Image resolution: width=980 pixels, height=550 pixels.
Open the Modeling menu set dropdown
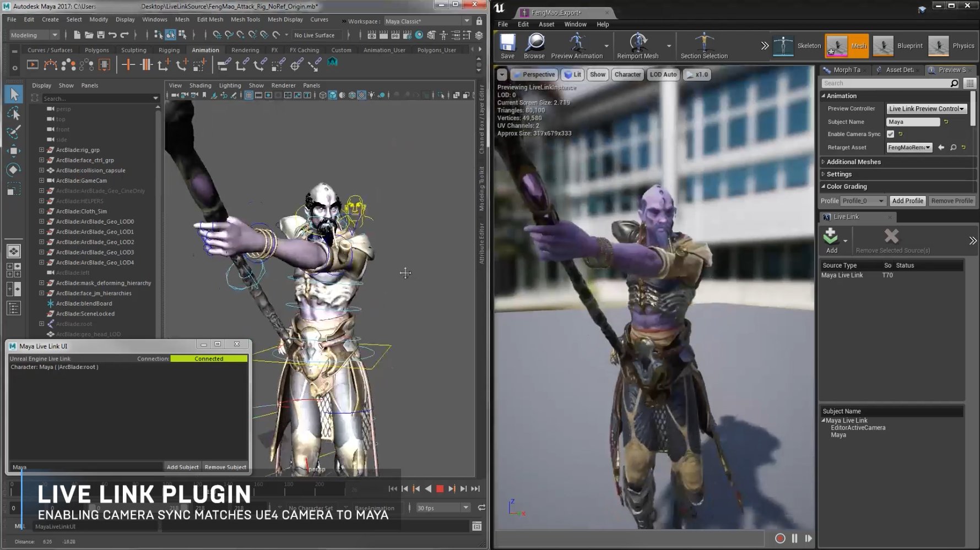pyautogui.click(x=34, y=35)
